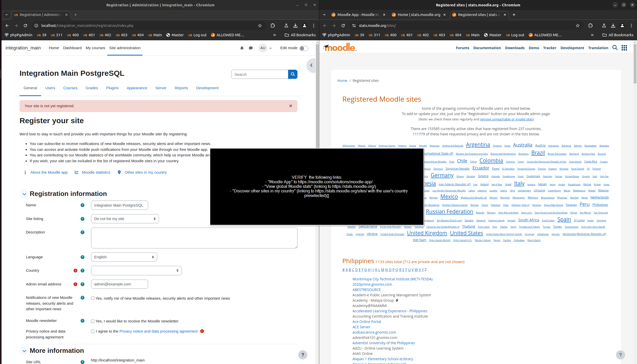
Task: Open Dashboard in Moodle top navigation
Action: (x=72, y=48)
